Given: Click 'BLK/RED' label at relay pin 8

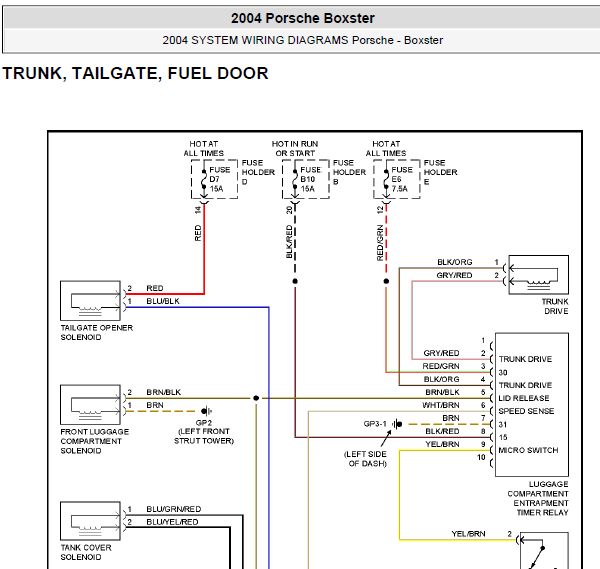Looking at the screenshot, I should pyautogui.click(x=442, y=431).
